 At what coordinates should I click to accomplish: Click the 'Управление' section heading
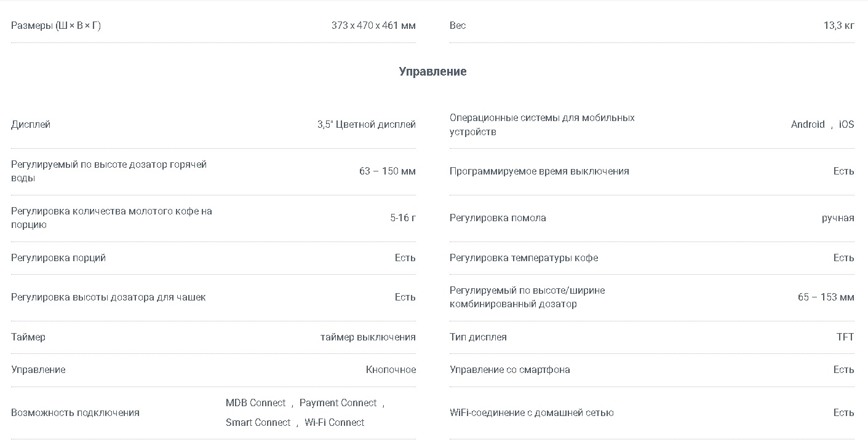(432, 71)
